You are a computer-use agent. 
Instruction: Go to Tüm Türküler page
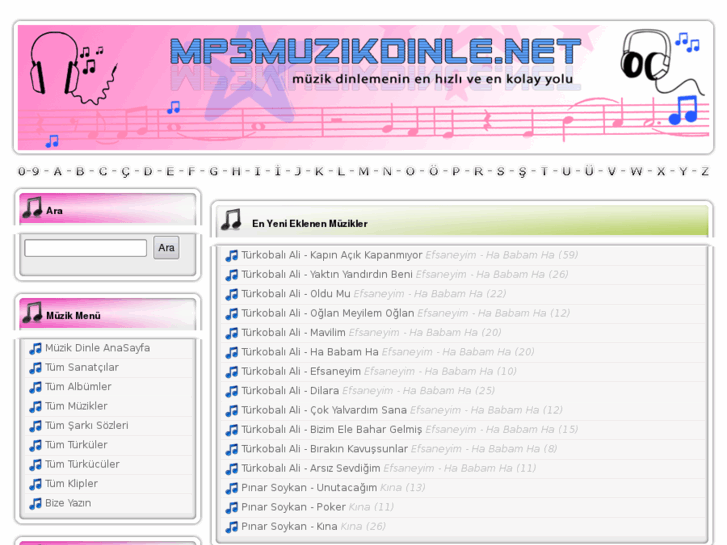[x=76, y=445]
